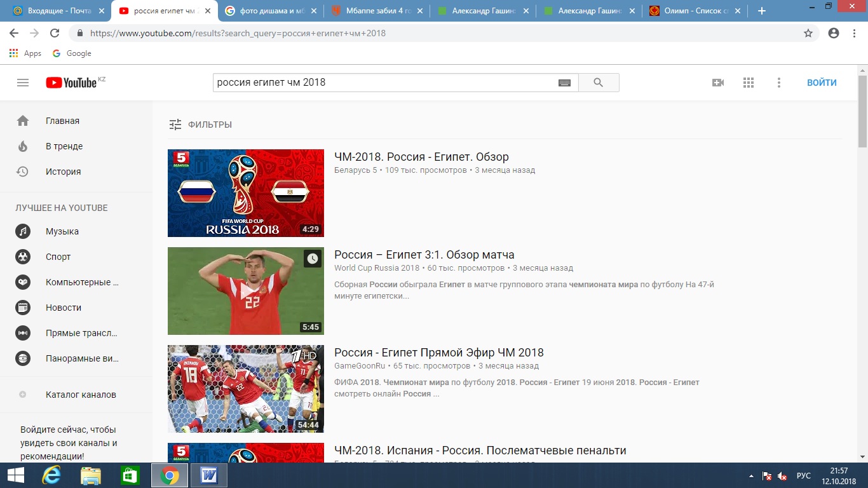Open the Chrome three-dot menu
The image size is (868, 488).
pos(855,33)
